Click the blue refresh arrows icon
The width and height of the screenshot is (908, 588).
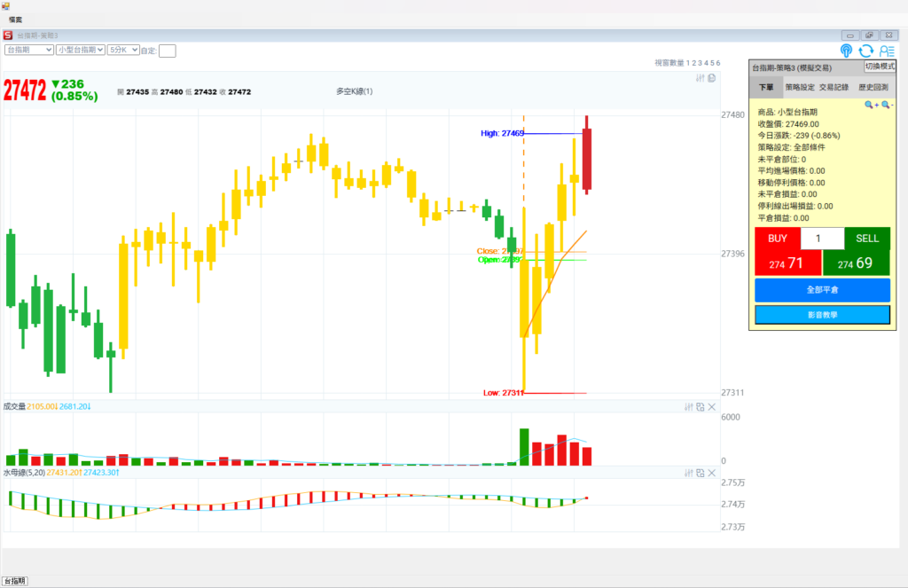(x=866, y=51)
